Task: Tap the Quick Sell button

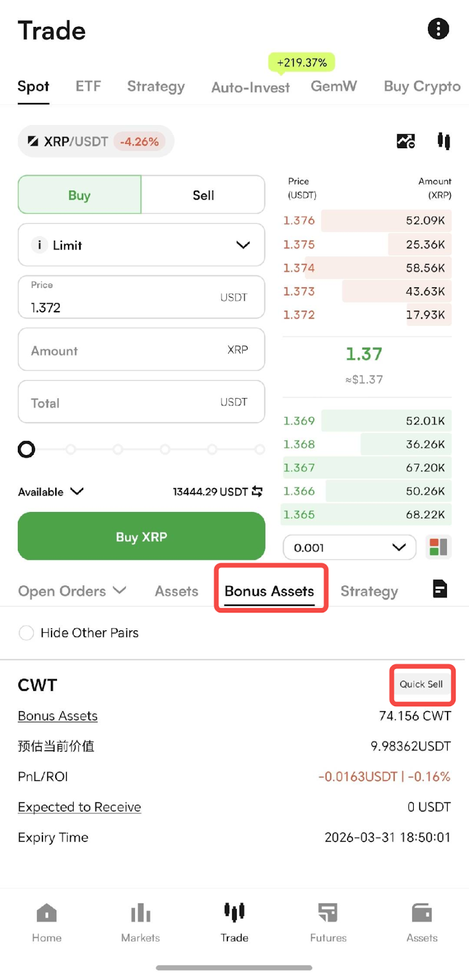Action: (x=421, y=684)
